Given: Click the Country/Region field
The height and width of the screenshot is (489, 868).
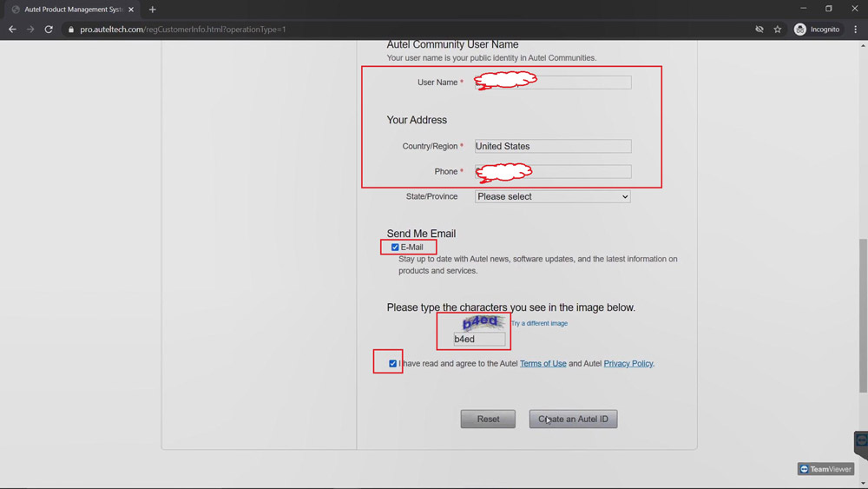Looking at the screenshot, I should point(552,146).
